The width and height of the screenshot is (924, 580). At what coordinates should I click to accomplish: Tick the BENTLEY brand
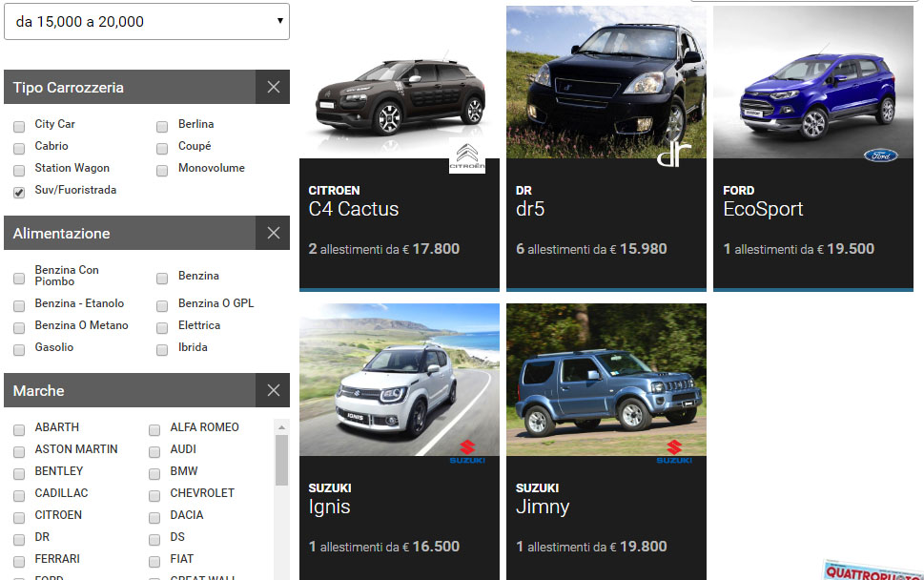19,474
